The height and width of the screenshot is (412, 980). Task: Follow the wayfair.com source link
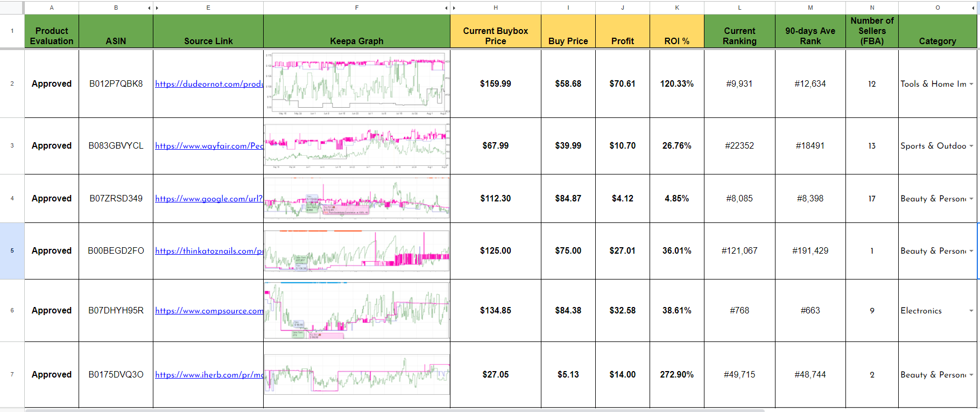(x=209, y=146)
